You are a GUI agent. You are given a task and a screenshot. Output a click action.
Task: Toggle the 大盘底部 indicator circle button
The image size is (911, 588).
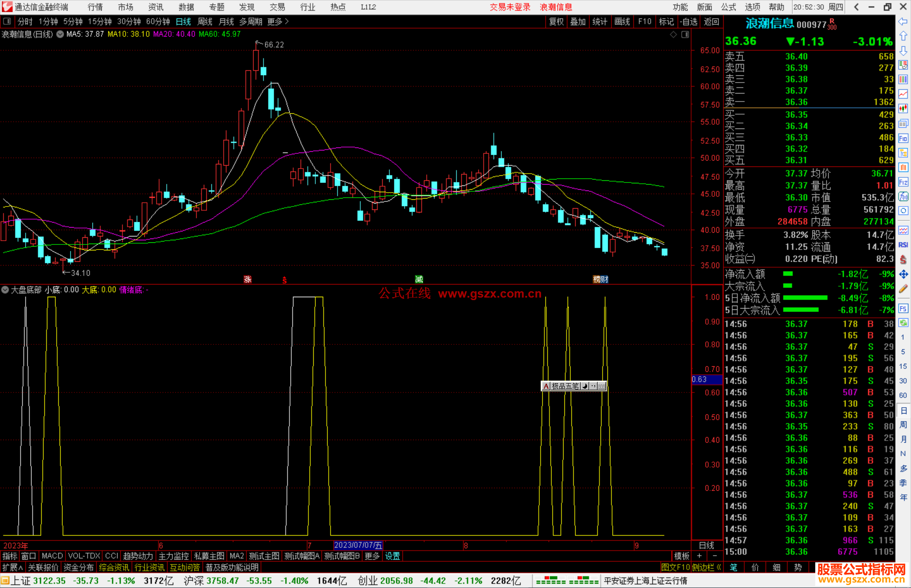pyautogui.click(x=5, y=290)
